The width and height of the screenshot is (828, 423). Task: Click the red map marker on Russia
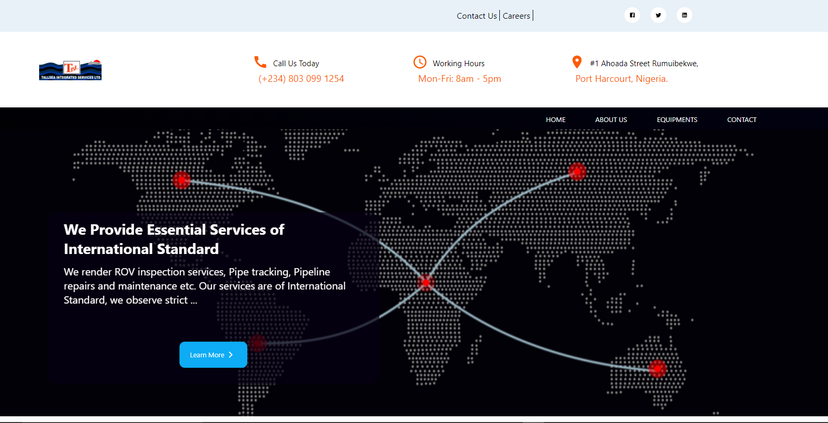click(577, 172)
